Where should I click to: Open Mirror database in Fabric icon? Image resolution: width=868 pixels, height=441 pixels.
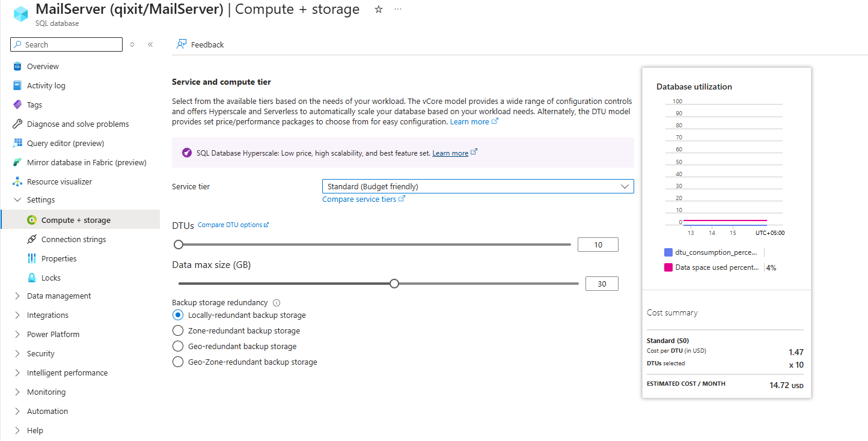17,163
